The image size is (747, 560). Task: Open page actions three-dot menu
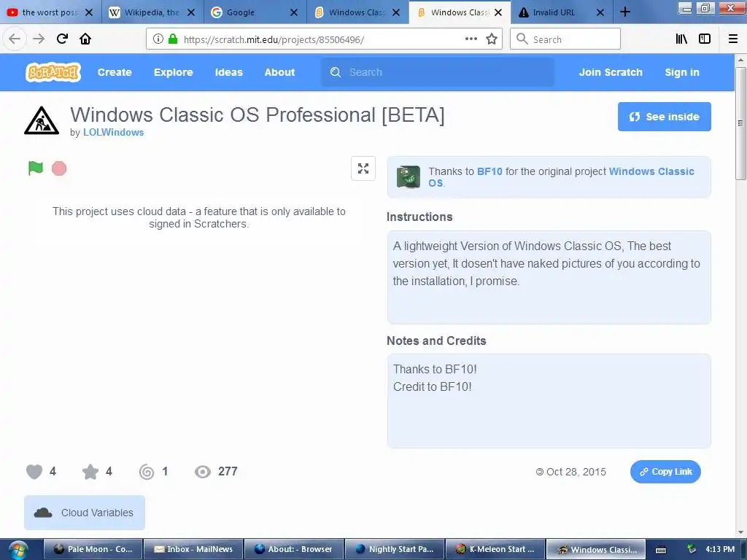[x=471, y=39]
